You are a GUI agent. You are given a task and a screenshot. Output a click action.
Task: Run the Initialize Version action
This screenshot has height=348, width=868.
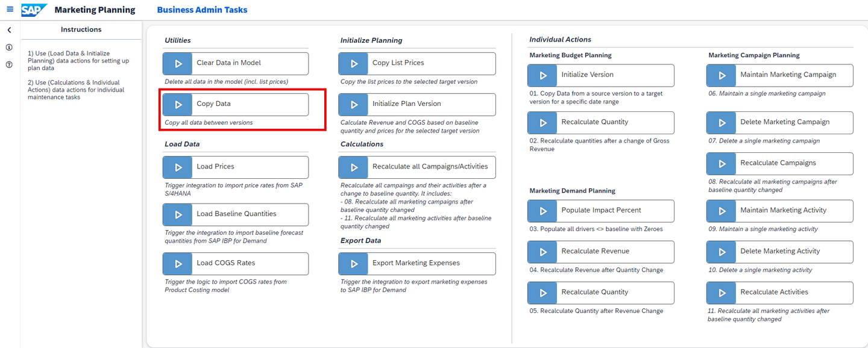click(x=601, y=75)
